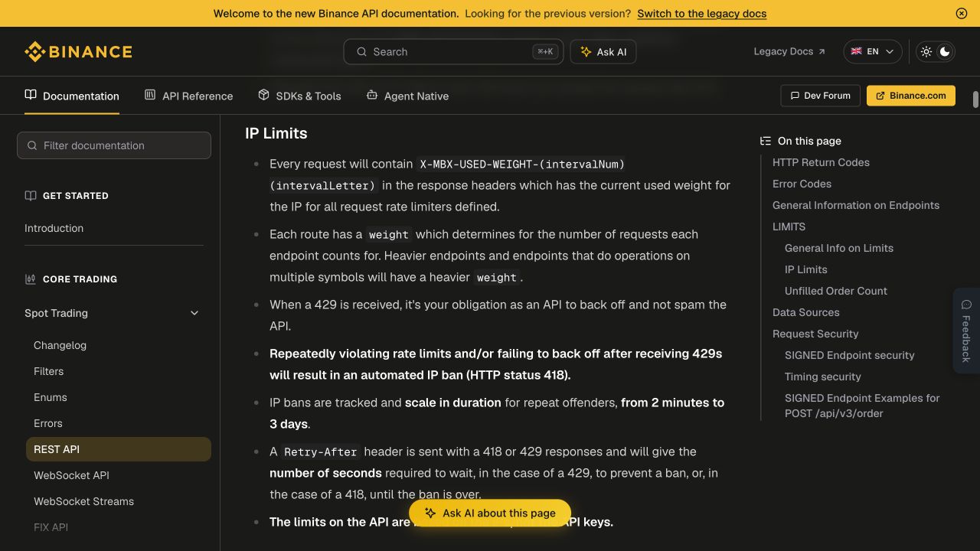
Task: Click the Core Trading chart icon
Action: (31, 279)
